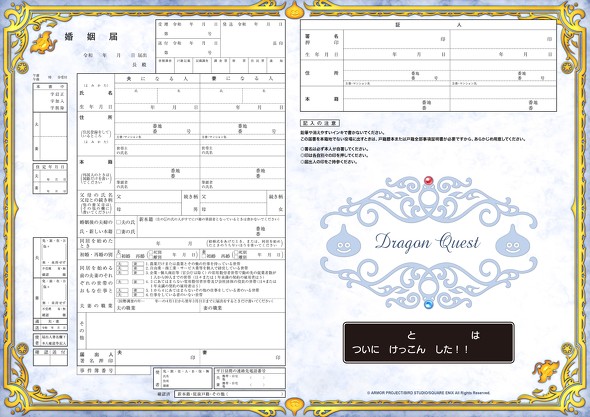Click the Dragon Quest script logo

pyautogui.click(x=427, y=242)
